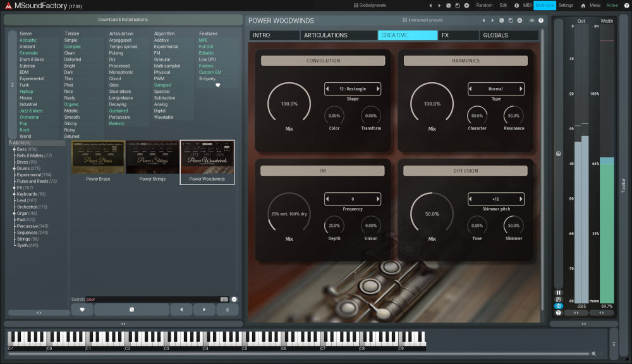Click the dice icon to pick random preset
The width and height of the screenshot is (632, 364).
pyautogui.click(x=447, y=5)
